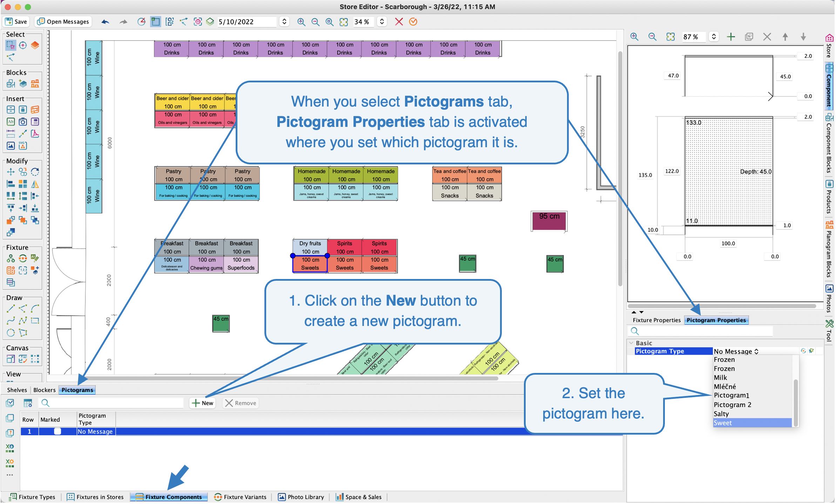
Task: Click the green plus add icon in preview toolbar
Action: point(731,36)
